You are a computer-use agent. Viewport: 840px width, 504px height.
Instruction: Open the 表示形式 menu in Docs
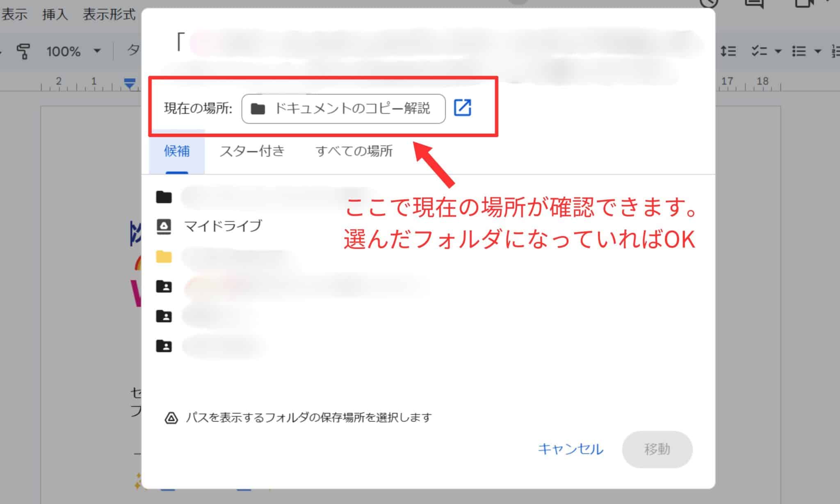click(109, 14)
